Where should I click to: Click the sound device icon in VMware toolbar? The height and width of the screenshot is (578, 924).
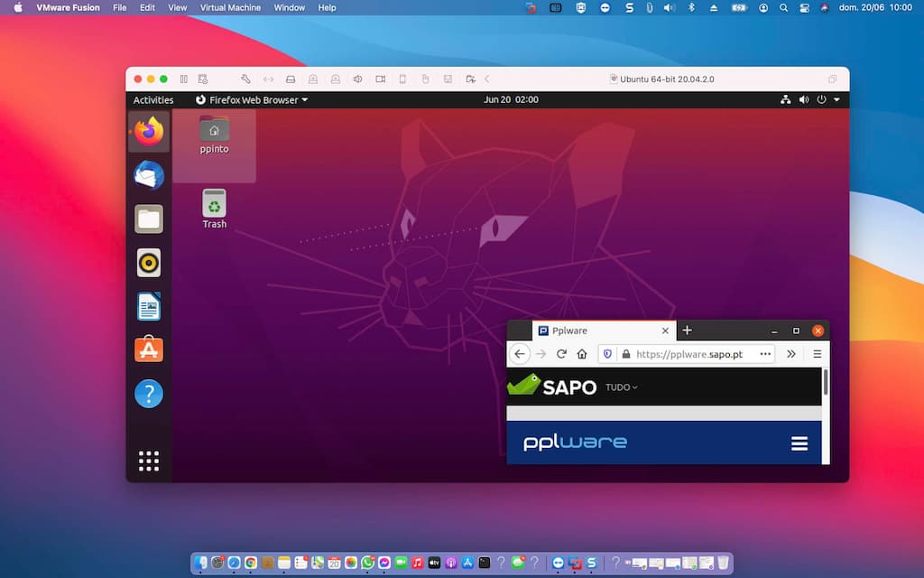click(357, 79)
